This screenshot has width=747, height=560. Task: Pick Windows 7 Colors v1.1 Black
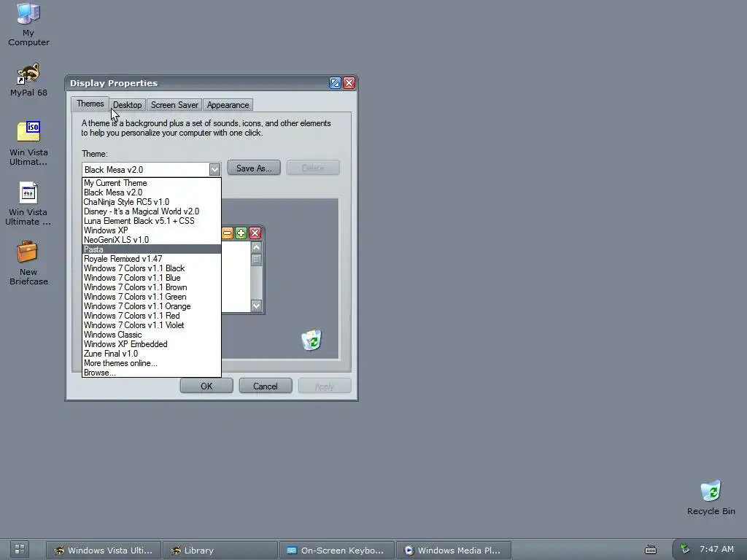(152, 268)
